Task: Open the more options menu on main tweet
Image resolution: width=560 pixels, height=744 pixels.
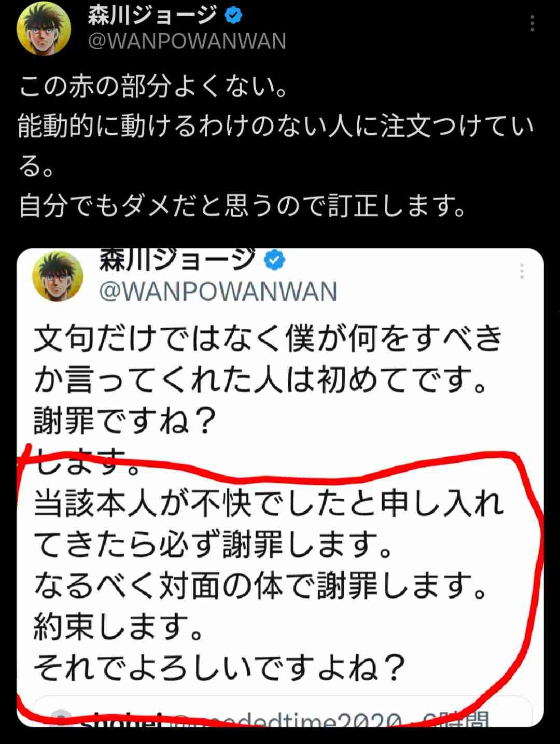Action: pyautogui.click(x=532, y=23)
